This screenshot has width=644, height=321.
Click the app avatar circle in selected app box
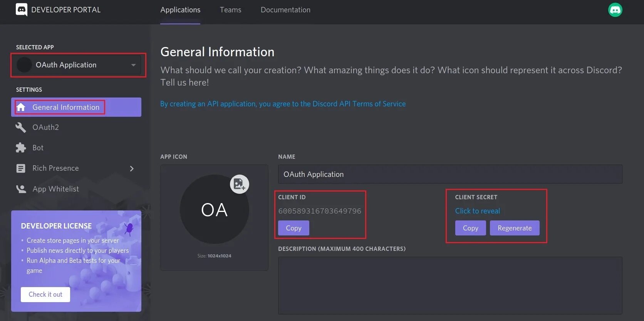point(24,65)
